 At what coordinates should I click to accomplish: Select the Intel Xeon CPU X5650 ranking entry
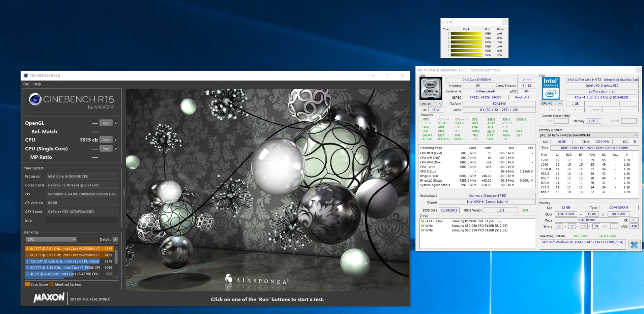[69, 261]
